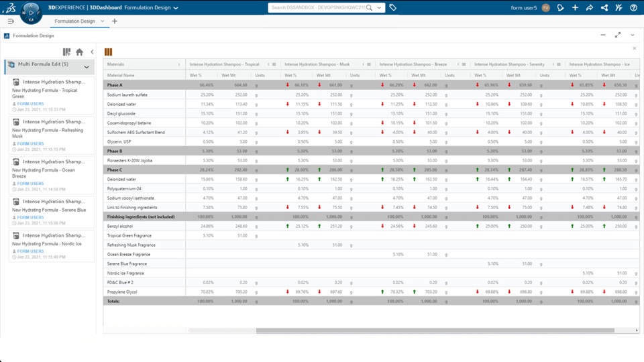Collapse the Tropical column with chevron

[x=268, y=64]
